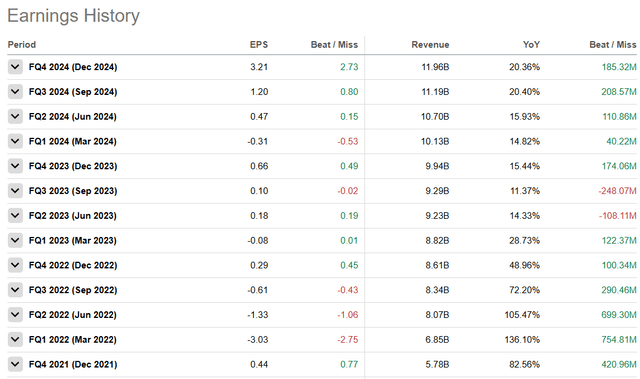
Task: Expand the FQ4 2022 (Dec 2022) row
Action: coord(15,265)
